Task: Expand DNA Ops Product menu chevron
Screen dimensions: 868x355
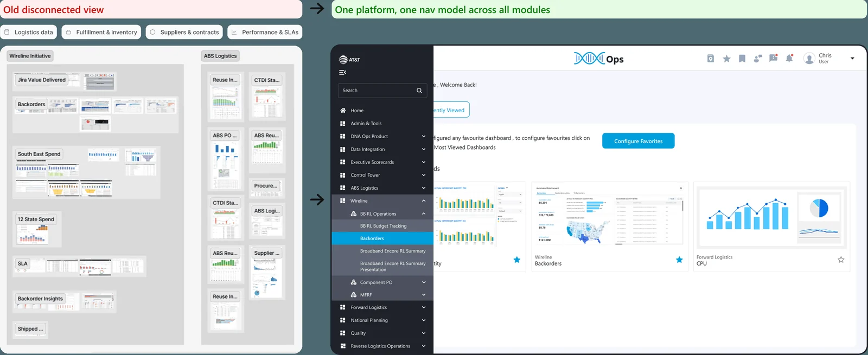Action: [x=424, y=137]
